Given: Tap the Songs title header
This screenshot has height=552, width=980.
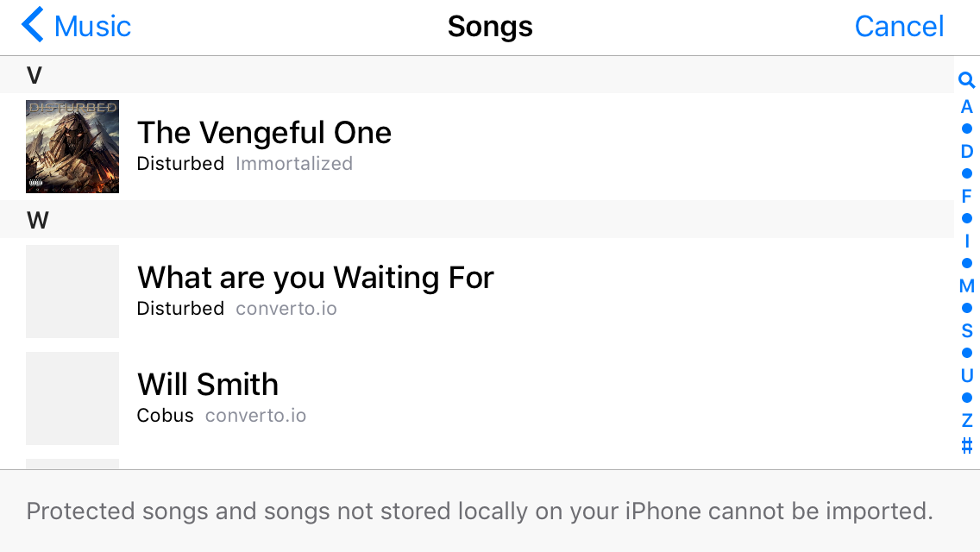Looking at the screenshot, I should (x=490, y=26).
